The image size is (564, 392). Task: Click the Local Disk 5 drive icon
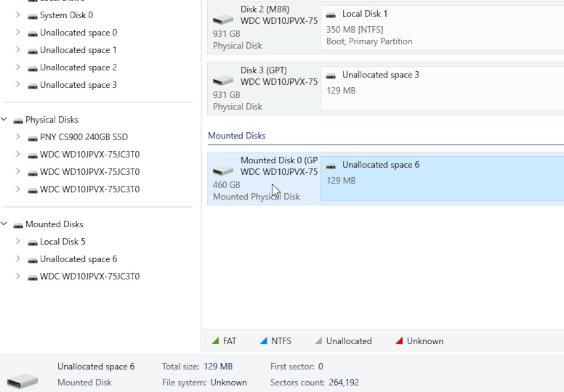[x=33, y=242]
